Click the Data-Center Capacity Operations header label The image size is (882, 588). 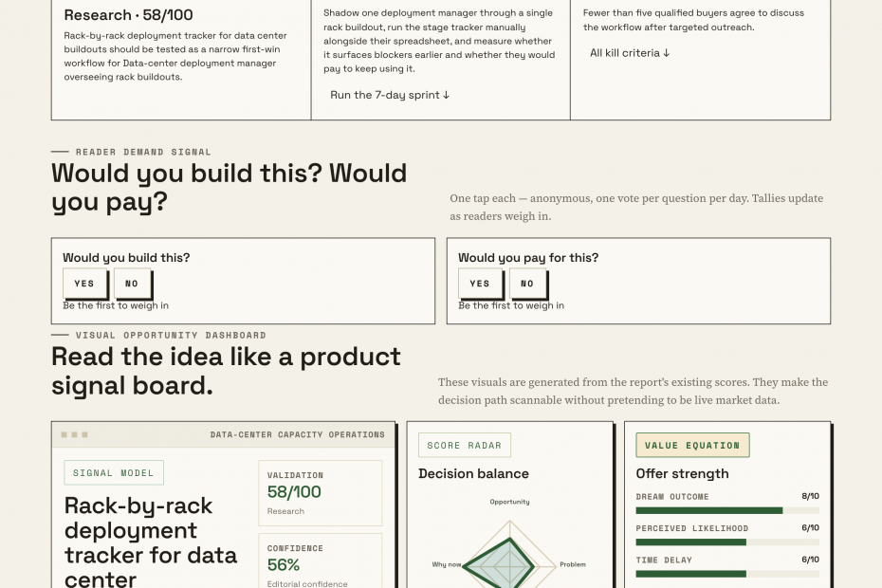tap(298, 434)
